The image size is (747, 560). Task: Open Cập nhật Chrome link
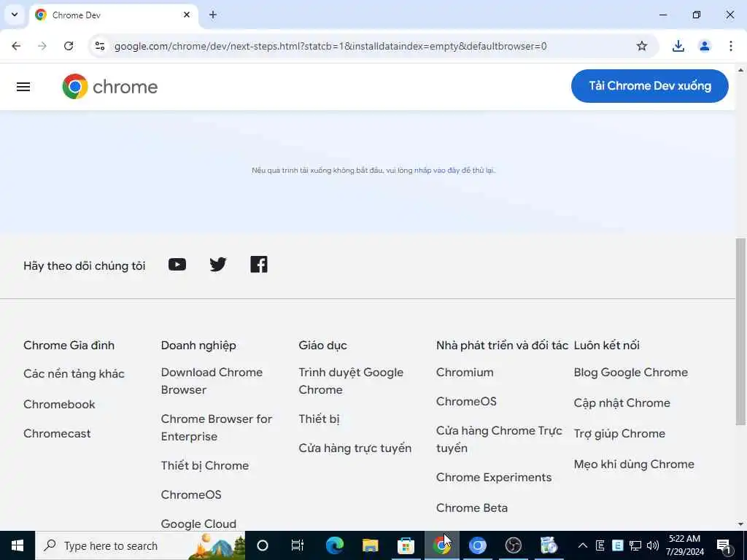(622, 402)
